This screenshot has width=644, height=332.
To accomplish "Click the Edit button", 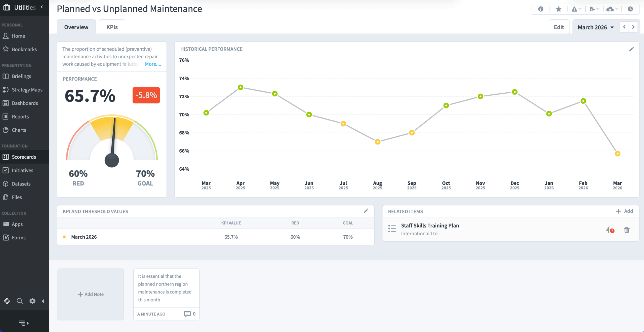I will [559, 27].
